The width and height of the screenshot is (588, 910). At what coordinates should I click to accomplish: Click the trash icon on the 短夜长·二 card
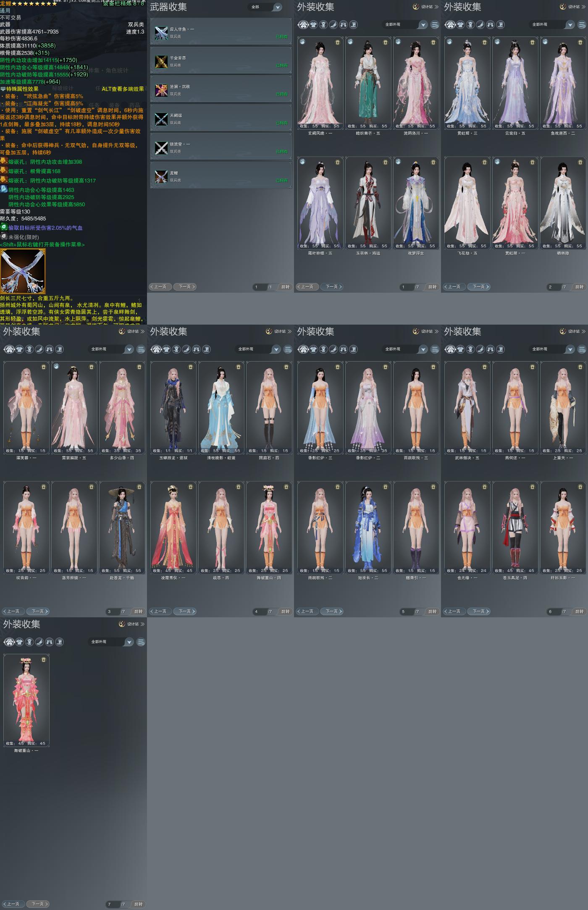[x=386, y=487]
